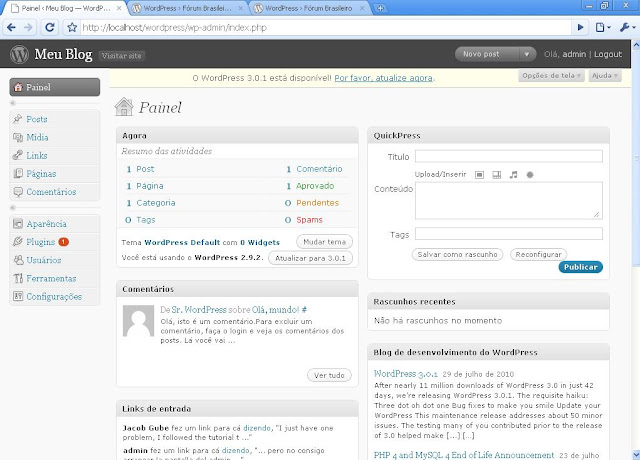Image resolution: width=640 pixels, height=460 pixels.
Task: Open the Aprovado comments link
Action: [x=315, y=186]
